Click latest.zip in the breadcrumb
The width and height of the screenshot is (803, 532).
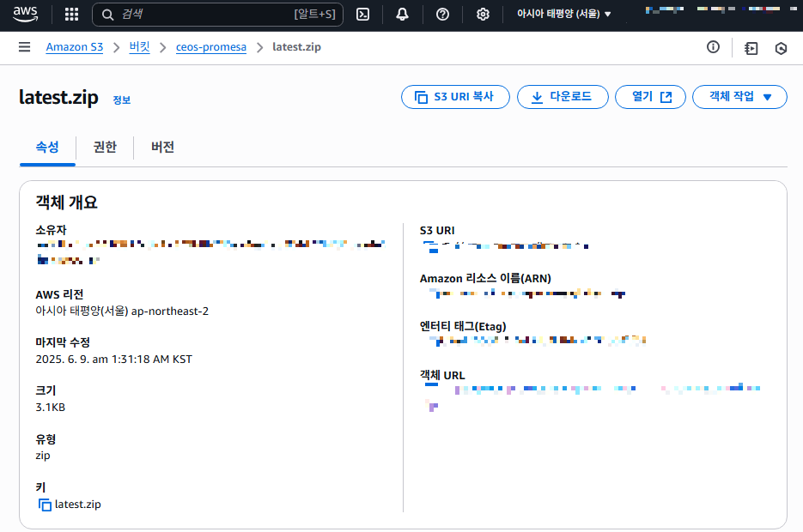296,47
